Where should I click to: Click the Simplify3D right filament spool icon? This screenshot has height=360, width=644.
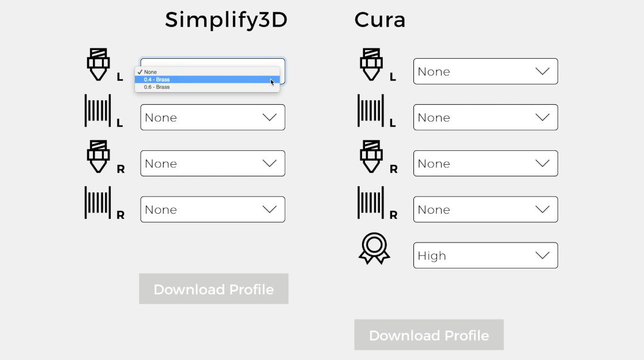[98, 202]
